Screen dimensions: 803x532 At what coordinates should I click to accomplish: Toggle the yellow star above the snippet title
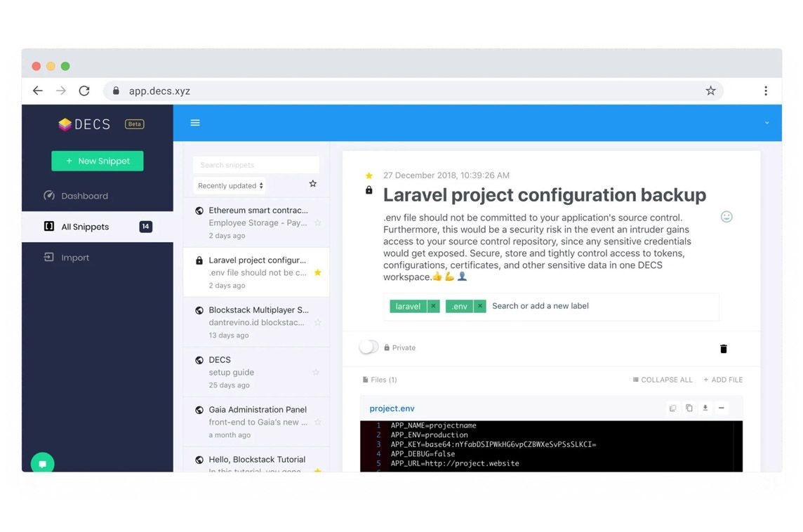tap(369, 175)
